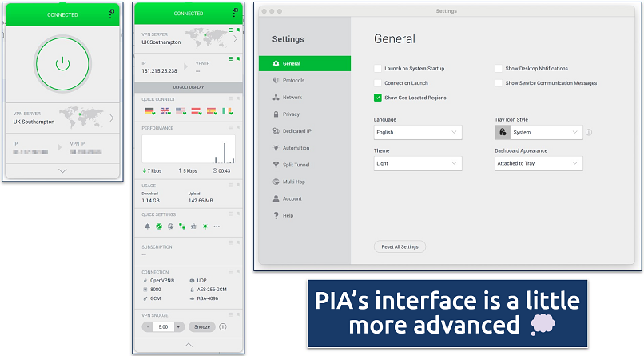Viewport: 644px width, 356px height.
Task: Click the 5:00 snooze time field
Action: pos(164,327)
